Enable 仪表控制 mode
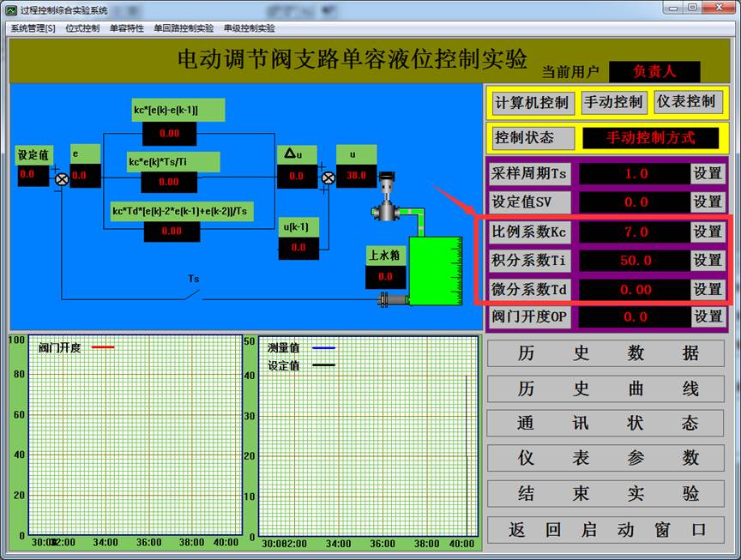The height and width of the screenshot is (560, 741). click(685, 102)
